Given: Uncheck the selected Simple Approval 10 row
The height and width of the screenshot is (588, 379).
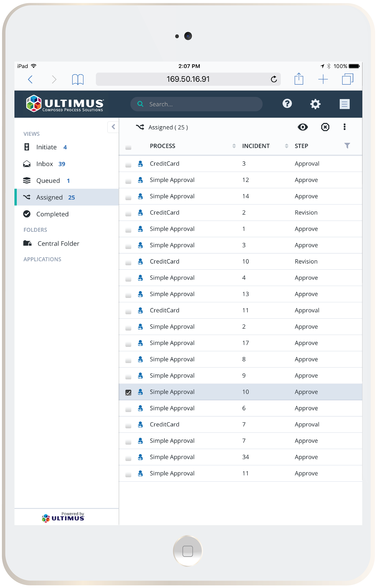Looking at the screenshot, I should [x=128, y=392].
